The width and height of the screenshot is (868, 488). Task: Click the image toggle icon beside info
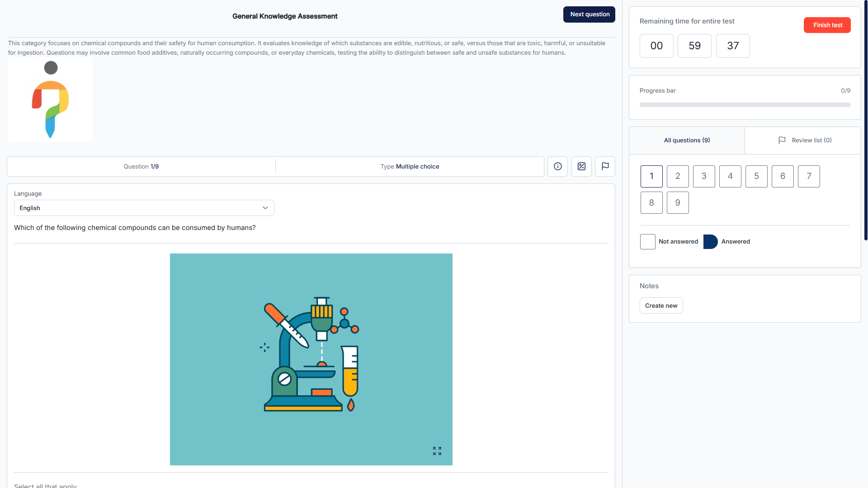[581, 166]
